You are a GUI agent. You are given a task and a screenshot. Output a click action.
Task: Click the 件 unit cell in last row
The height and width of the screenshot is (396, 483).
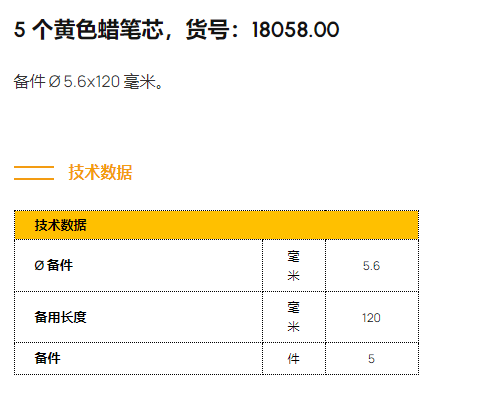[x=294, y=359]
